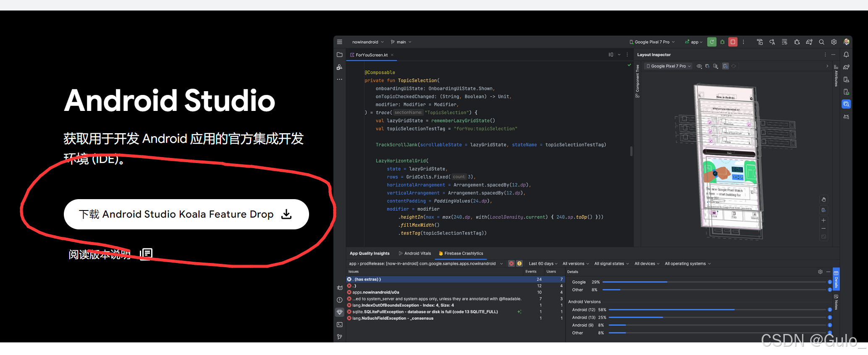Click the pan hand tool in Layout Inspector

point(823,200)
